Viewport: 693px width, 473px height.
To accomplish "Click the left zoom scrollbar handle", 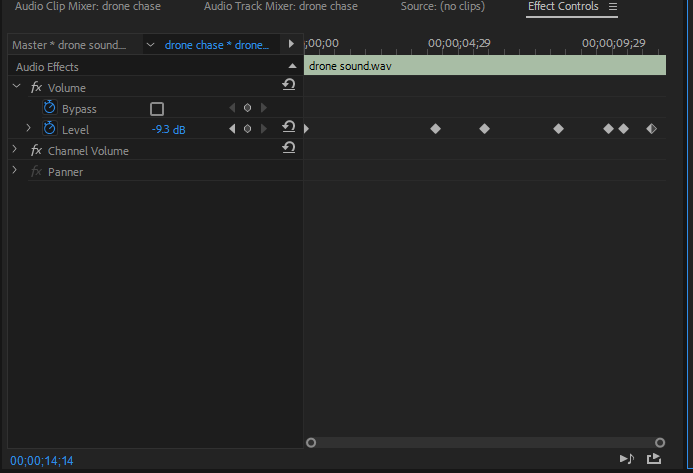I will click(311, 442).
